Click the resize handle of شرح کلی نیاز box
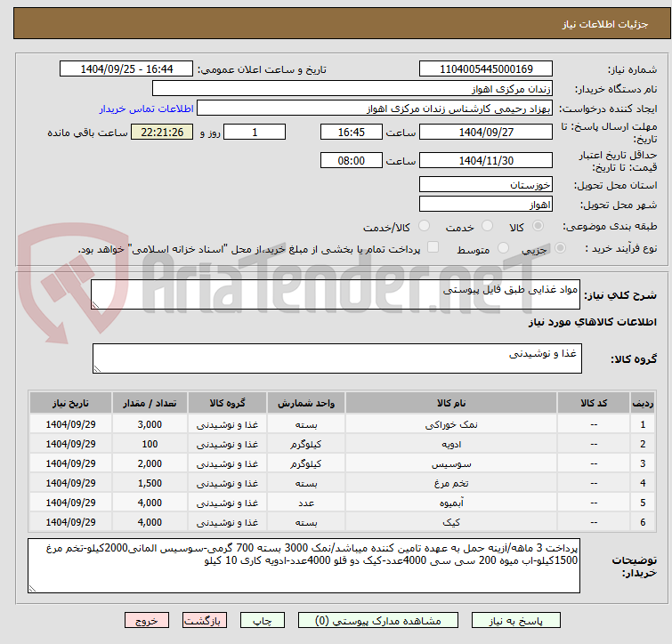 coord(95,305)
